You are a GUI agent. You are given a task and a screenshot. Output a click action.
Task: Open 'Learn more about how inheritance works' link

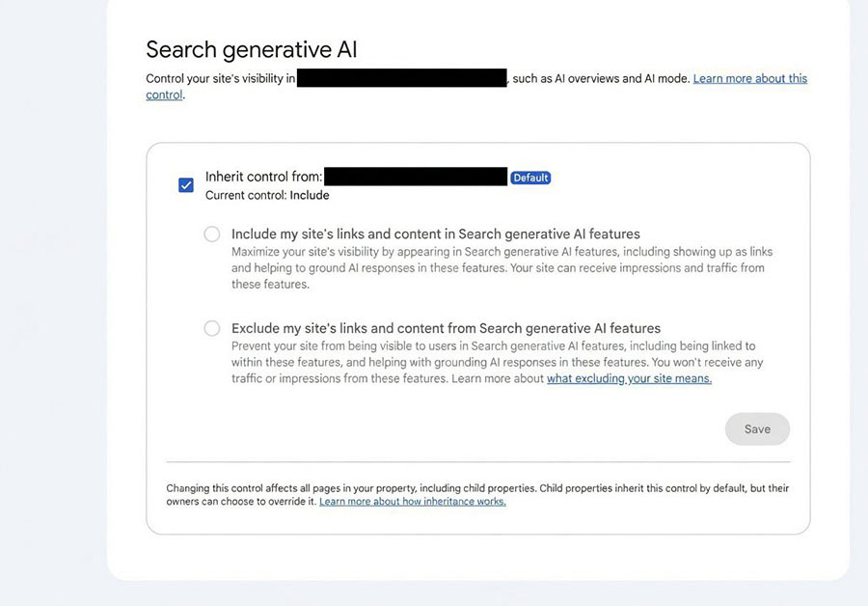tap(413, 502)
